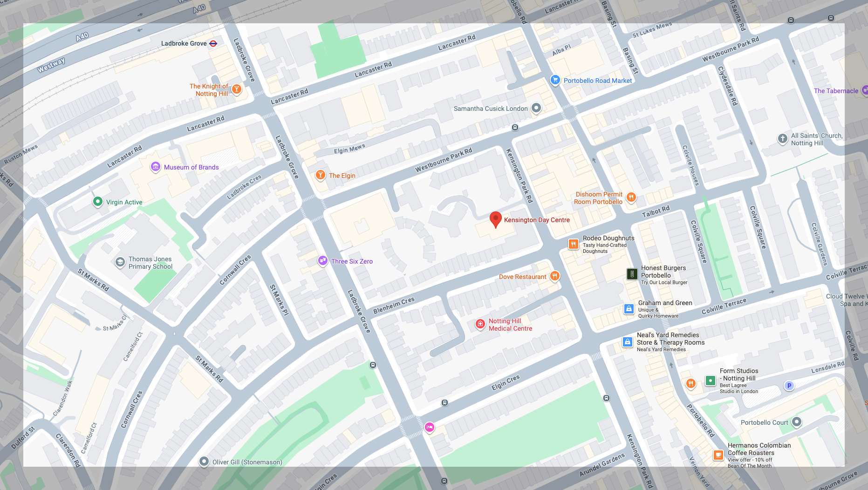Click the red Kensington Day Centre pin
Viewport: 868px width, 490px height.
pos(496,219)
